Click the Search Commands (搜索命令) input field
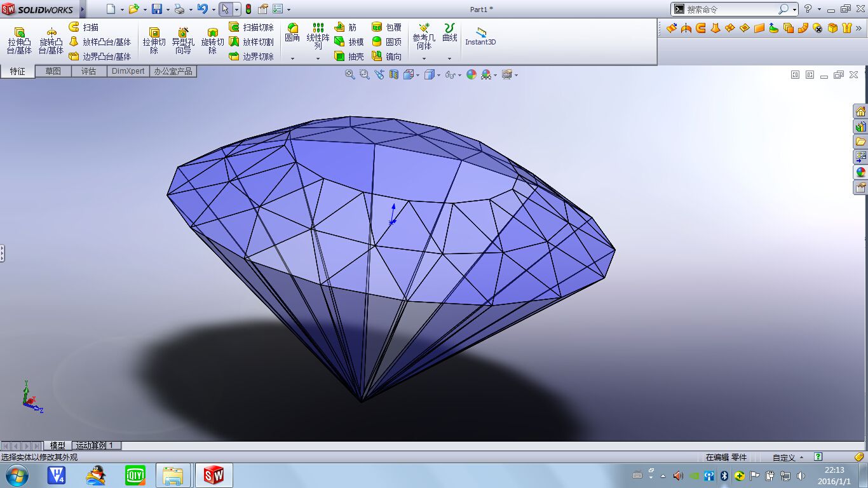The height and width of the screenshot is (488, 868). pos(731,10)
